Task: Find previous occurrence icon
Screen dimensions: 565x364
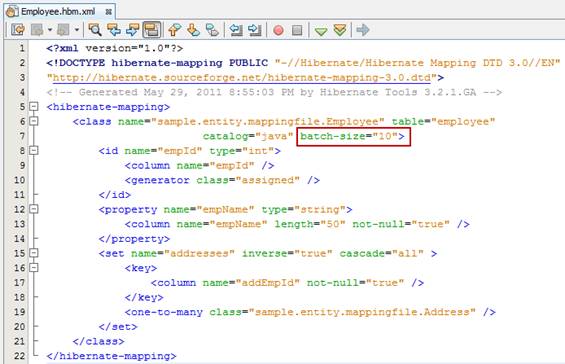Action: 114,30
